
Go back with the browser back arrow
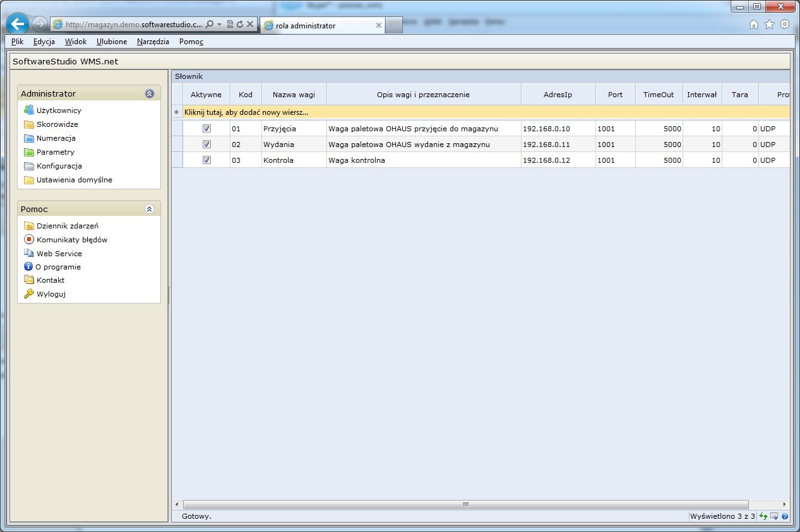[18, 25]
